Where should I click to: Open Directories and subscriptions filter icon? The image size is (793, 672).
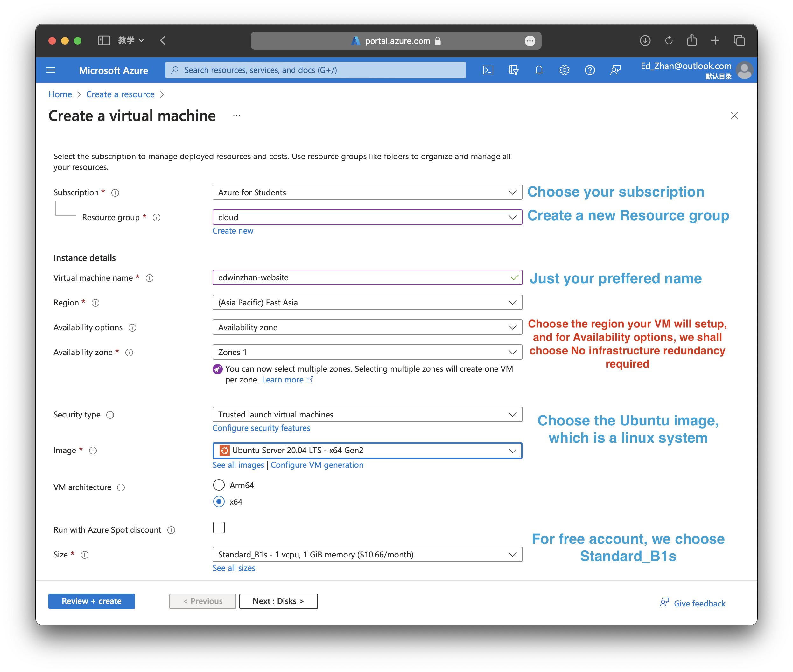pyautogui.click(x=513, y=70)
